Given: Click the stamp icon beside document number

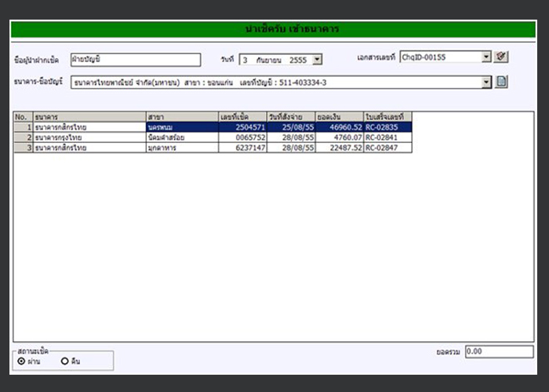Looking at the screenshot, I should 501,56.
